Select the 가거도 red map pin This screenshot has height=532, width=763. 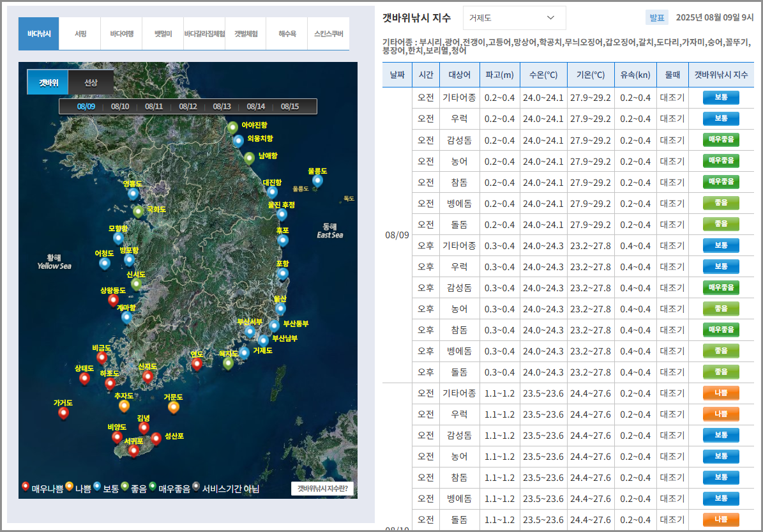pos(63,413)
